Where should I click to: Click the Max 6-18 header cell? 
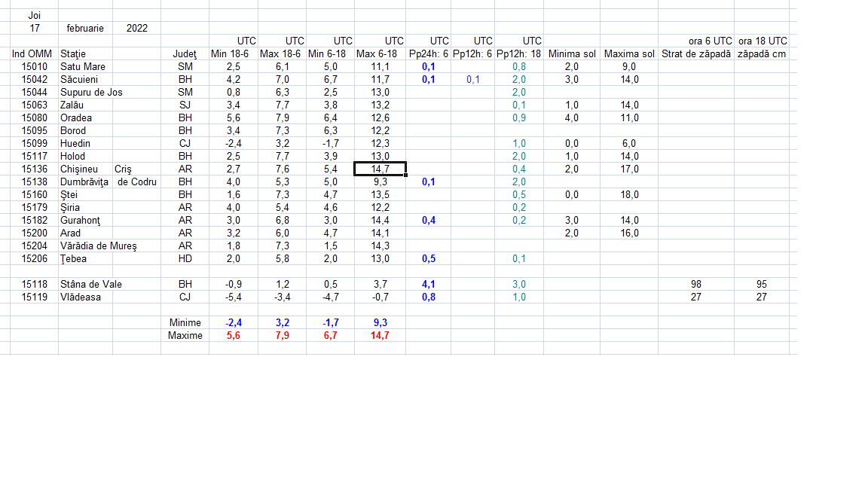pos(377,53)
